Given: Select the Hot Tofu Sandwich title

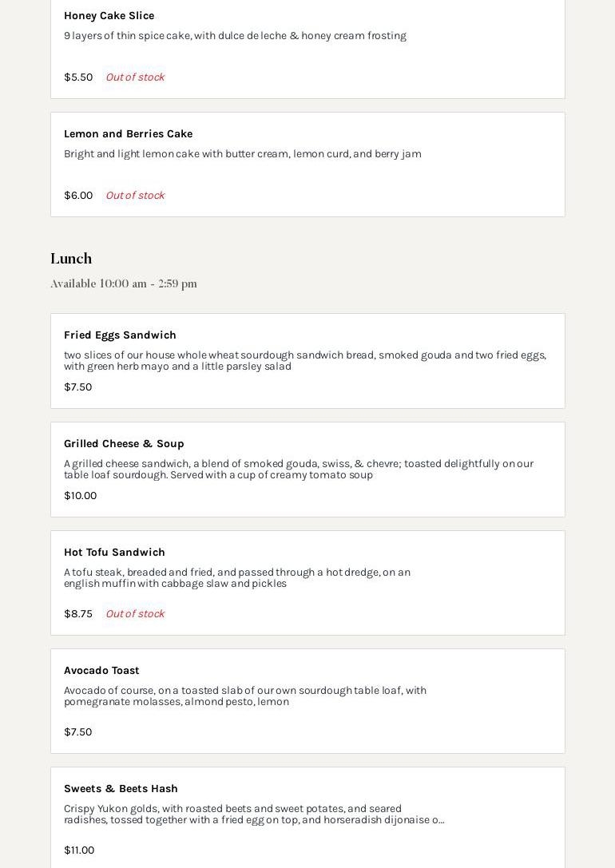Looking at the screenshot, I should click(114, 552).
